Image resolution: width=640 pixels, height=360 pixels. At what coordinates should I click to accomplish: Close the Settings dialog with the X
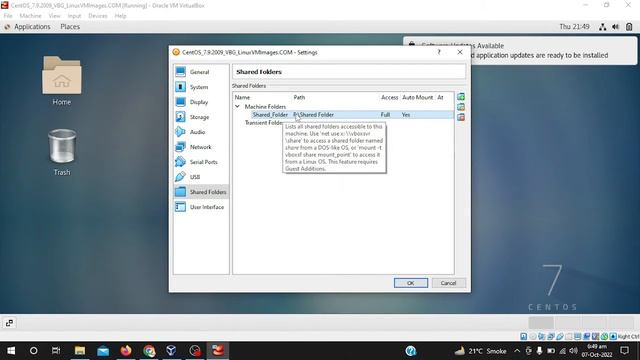click(460, 52)
